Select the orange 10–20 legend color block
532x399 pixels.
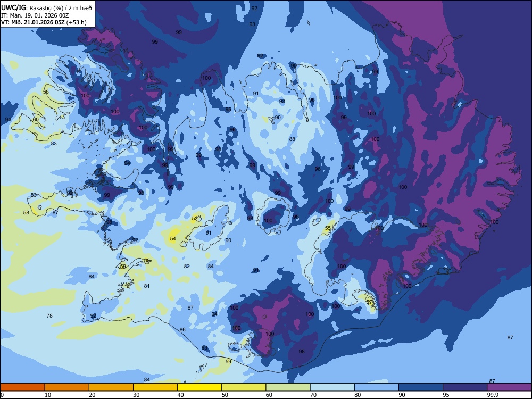[67, 387]
